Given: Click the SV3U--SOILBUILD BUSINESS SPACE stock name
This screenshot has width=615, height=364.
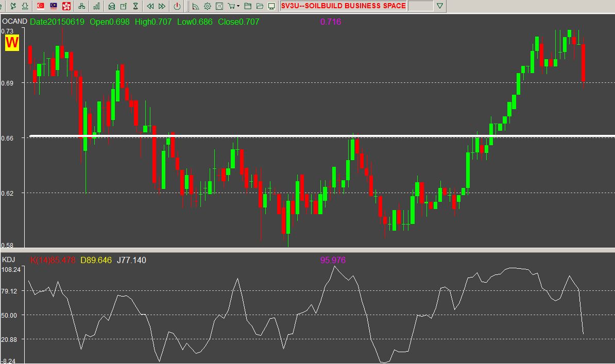Looking at the screenshot, I should [343, 6].
